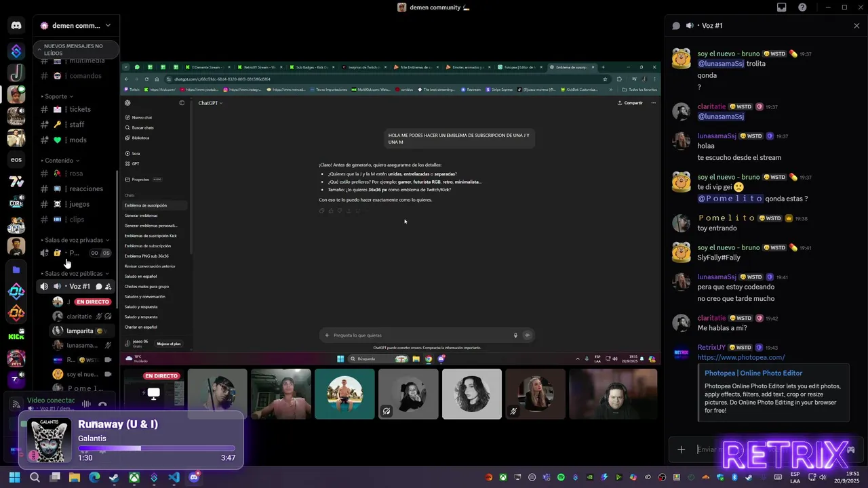This screenshot has width=868, height=488.
Task: Select the EN DIRECTO stream preview tile
Action: (153, 394)
